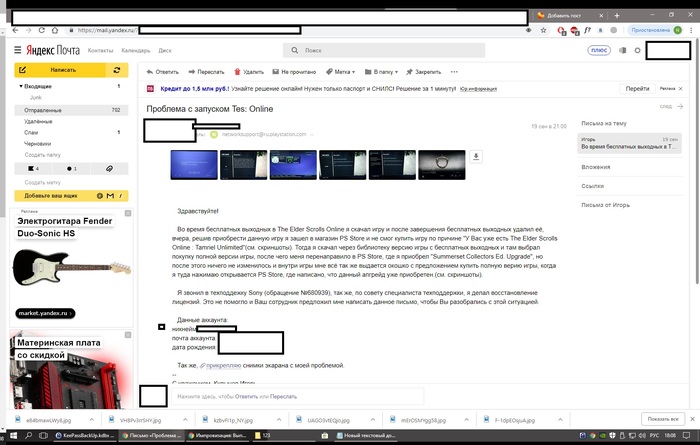Screen dimensions: 700x445
Task: Filter unread messages with the dot icon
Action: pos(71,169)
